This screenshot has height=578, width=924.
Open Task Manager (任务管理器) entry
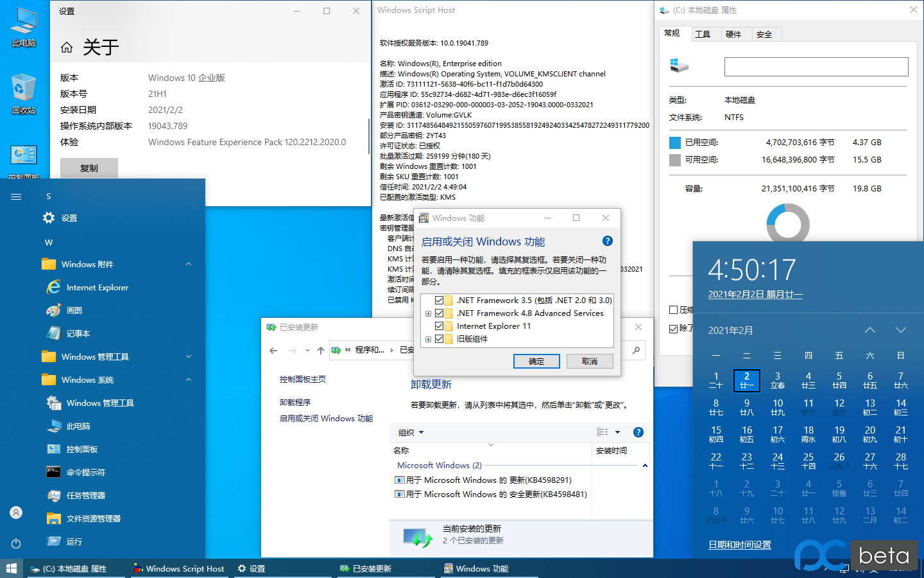[x=85, y=496]
